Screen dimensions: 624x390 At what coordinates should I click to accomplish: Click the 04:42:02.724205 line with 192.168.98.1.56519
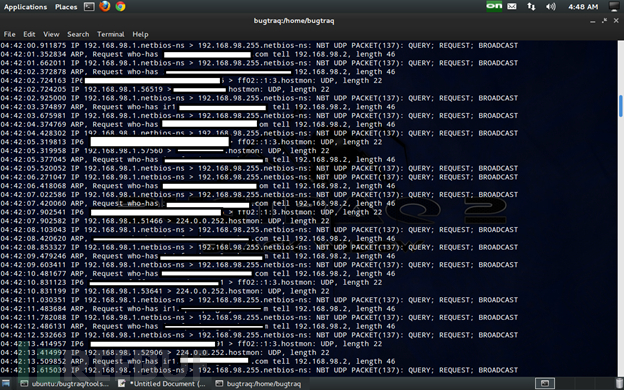click(x=165, y=89)
